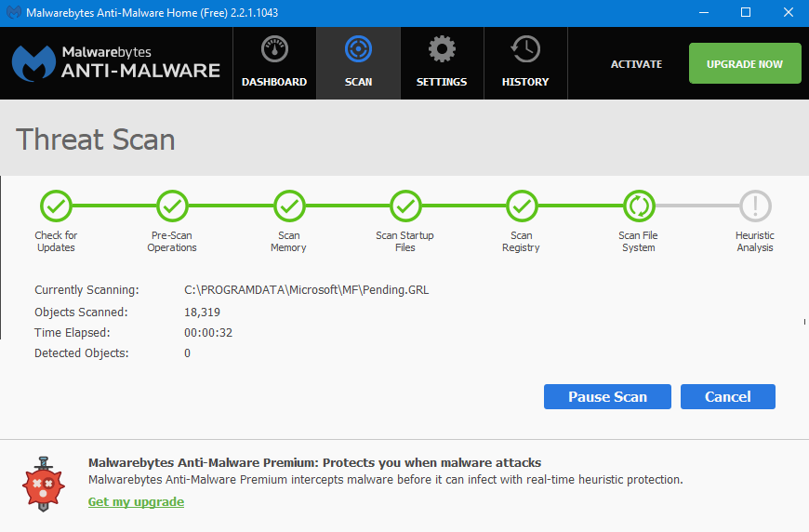Click the Time Elapsed label

click(73, 333)
